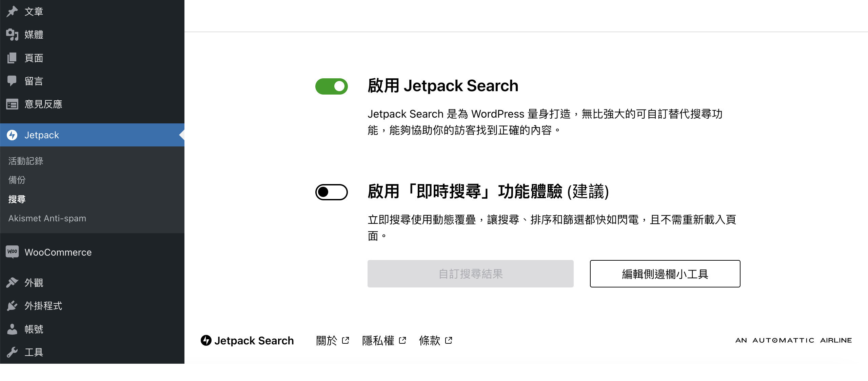Select 搜尋 search submenu item
The image size is (868, 381).
pyautogui.click(x=17, y=199)
